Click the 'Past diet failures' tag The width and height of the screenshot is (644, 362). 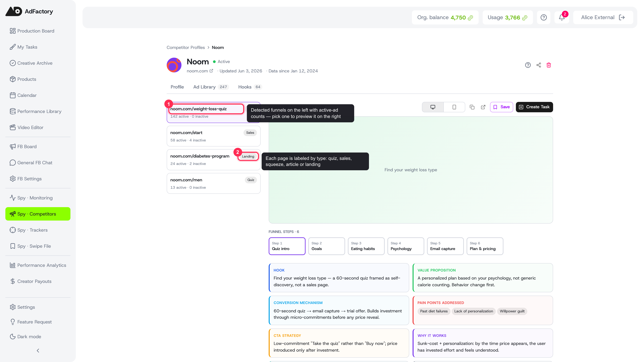tap(434, 311)
